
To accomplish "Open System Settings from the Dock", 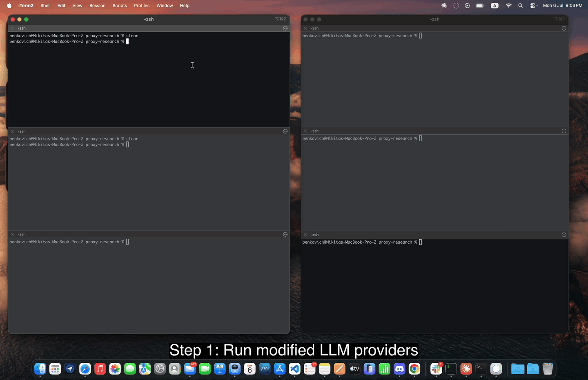I will point(160,369).
